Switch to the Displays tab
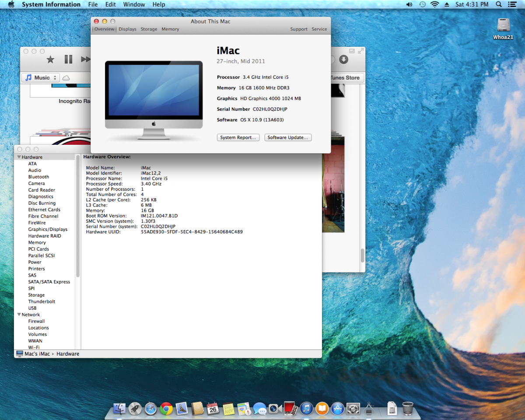Image resolution: width=525 pixels, height=420 pixels. [x=127, y=29]
